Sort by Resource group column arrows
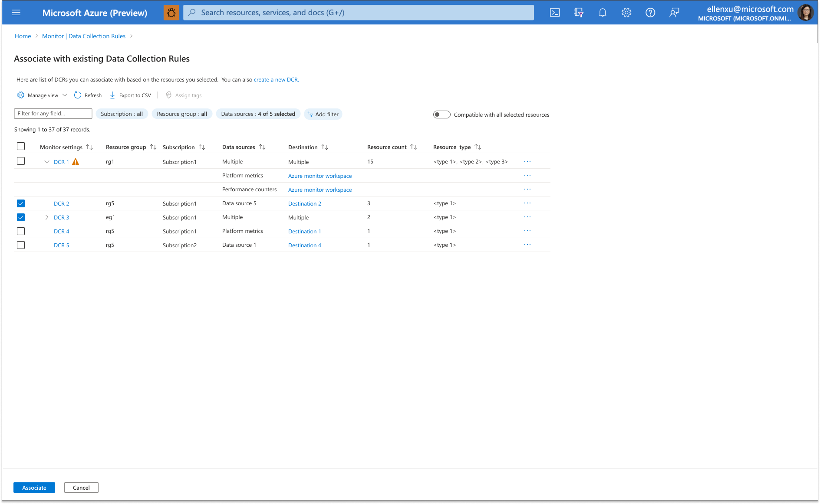The image size is (820, 504). 153,147
